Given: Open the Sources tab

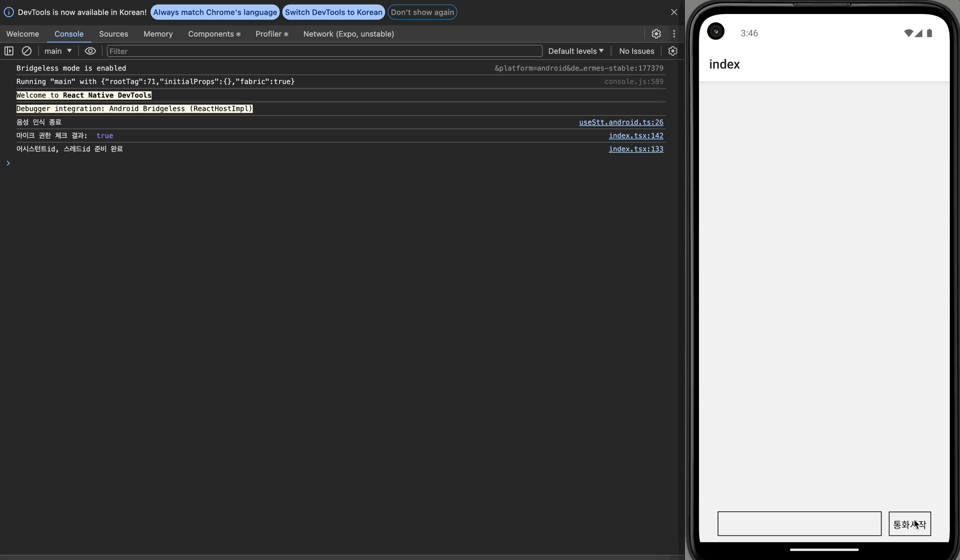Looking at the screenshot, I should [113, 34].
